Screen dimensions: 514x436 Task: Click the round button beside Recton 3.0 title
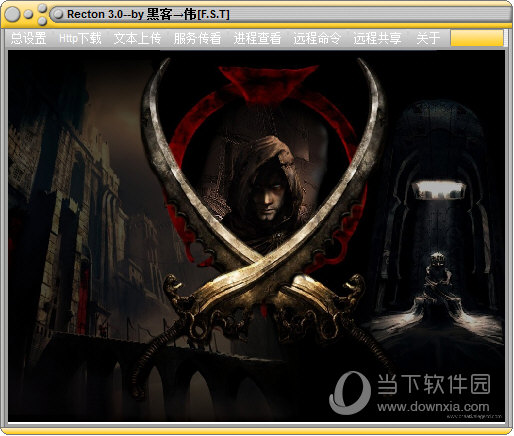[x=58, y=14]
